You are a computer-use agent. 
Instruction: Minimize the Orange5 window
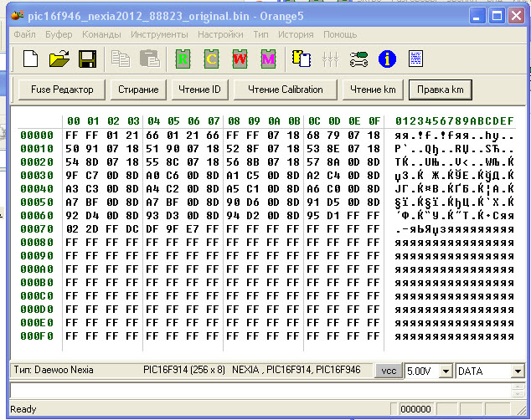[477, 16]
